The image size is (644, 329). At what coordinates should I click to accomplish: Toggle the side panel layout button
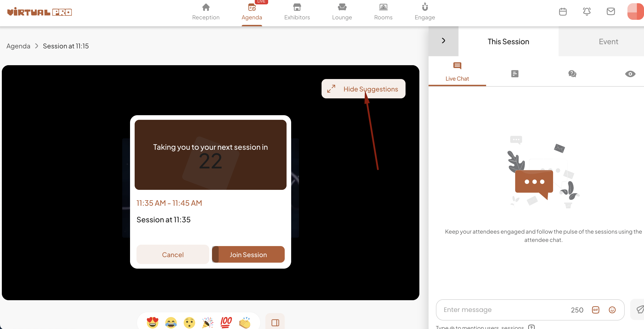tap(275, 322)
